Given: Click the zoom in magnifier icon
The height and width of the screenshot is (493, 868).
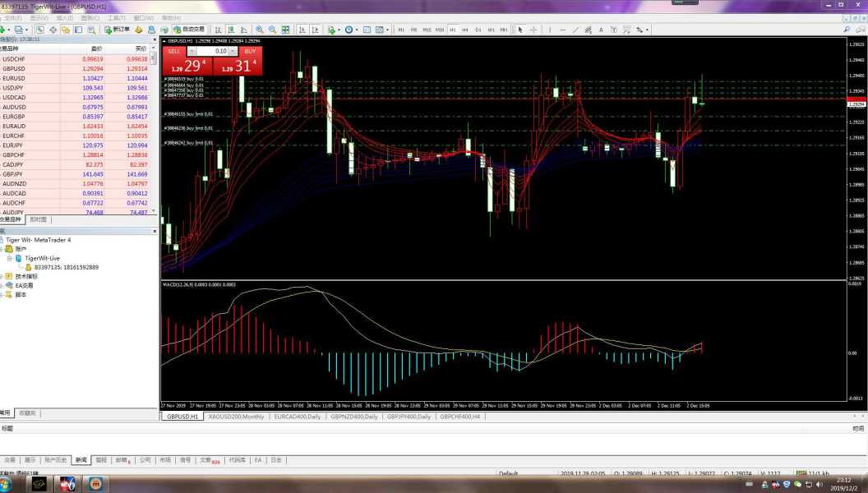Looking at the screenshot, I should pos(260,30).
